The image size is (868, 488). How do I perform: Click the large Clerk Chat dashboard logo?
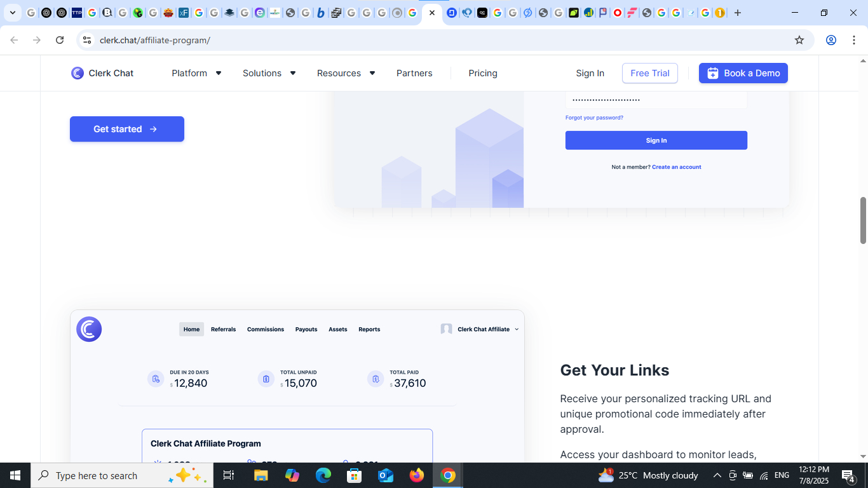point(89,329)
